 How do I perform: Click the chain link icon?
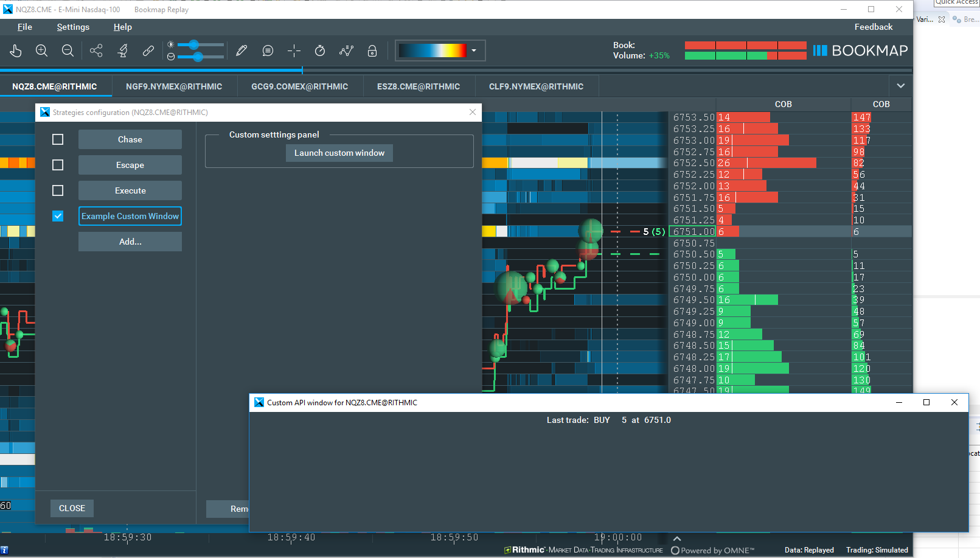(x=148, y=51)
